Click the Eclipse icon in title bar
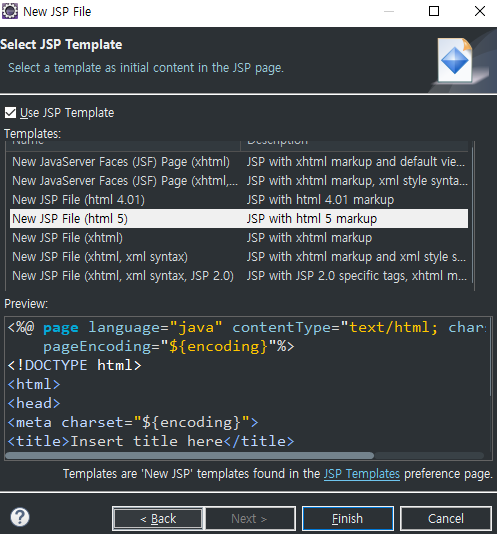The width and height of the screenshot is (497, 534). [10, 11]
